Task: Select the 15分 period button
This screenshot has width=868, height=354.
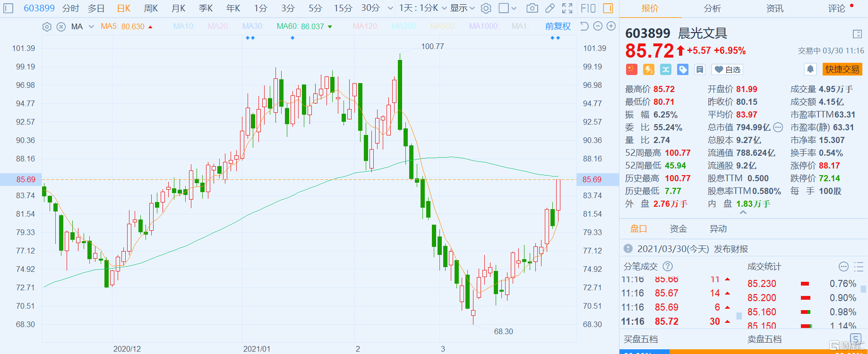Action: point(343,8)
